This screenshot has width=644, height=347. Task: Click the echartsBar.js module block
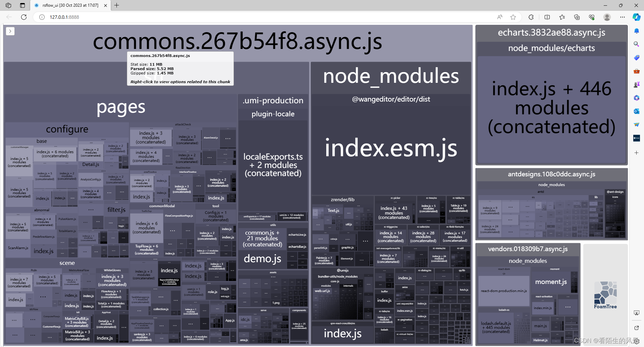tap(297, 246)
